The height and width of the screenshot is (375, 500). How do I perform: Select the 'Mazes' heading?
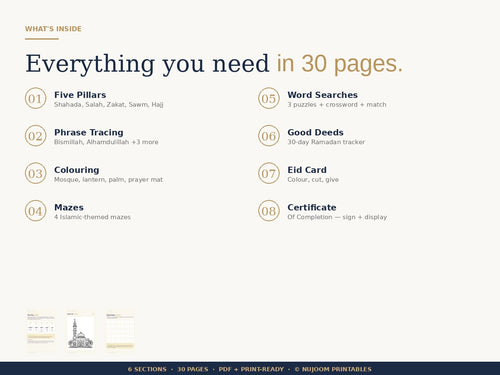point(69,207)
